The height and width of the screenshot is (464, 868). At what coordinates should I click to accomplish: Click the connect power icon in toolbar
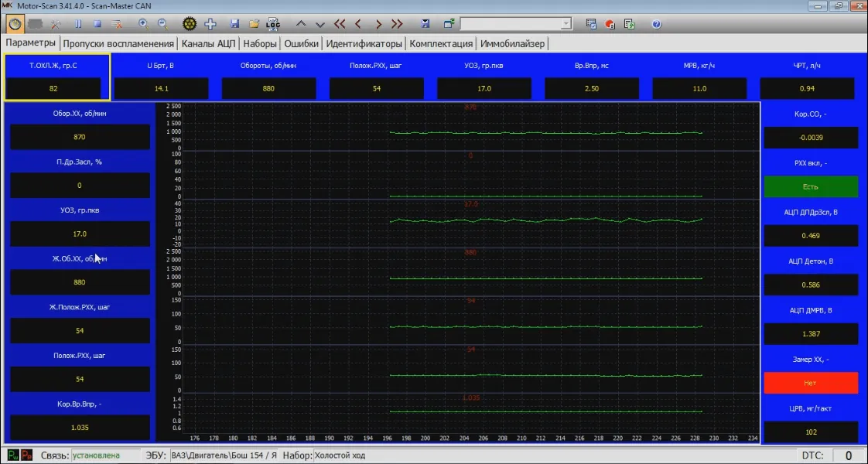[x=15, y=24]
